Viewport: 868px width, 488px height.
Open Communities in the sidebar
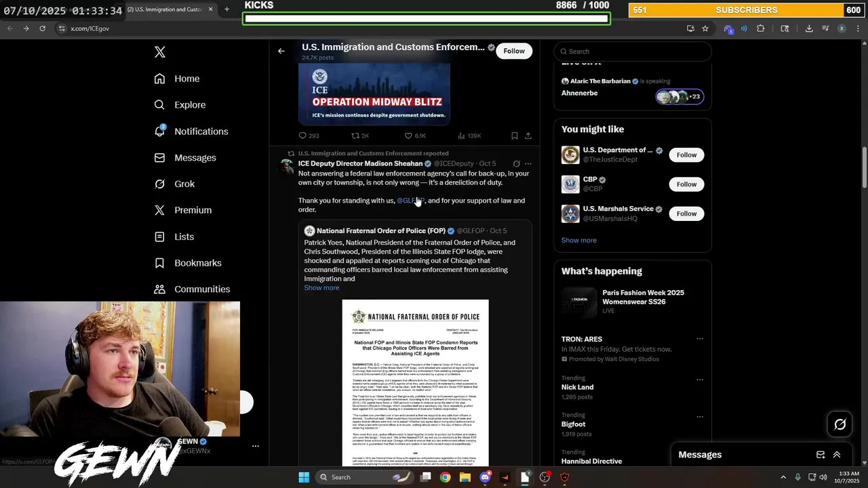coord(192,289)
